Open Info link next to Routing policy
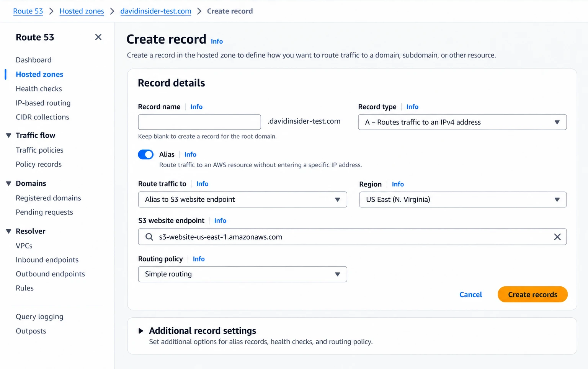Screen dimensions: 588x369 click(x=199, y=259)
